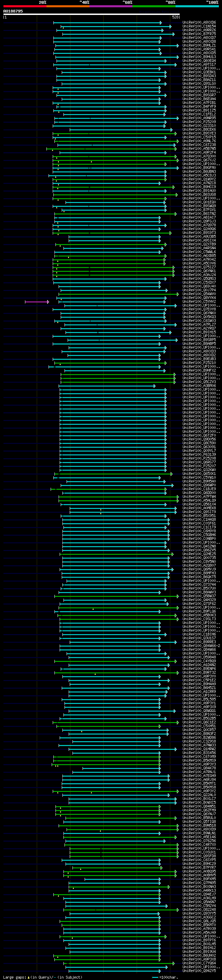Screen dimensions: 222x980
Task: Click the UniRef100_Q5A6N7 label
Action: click(199, 902)
